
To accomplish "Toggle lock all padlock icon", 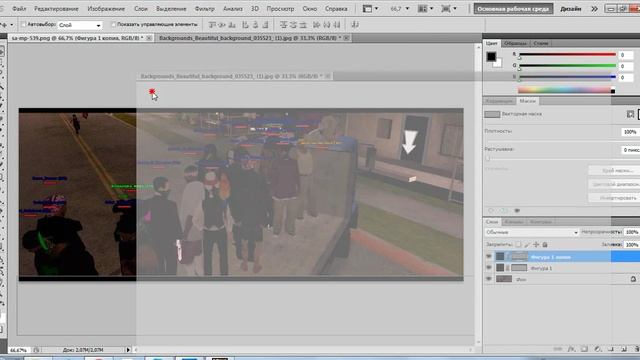I will coord(544,244).
